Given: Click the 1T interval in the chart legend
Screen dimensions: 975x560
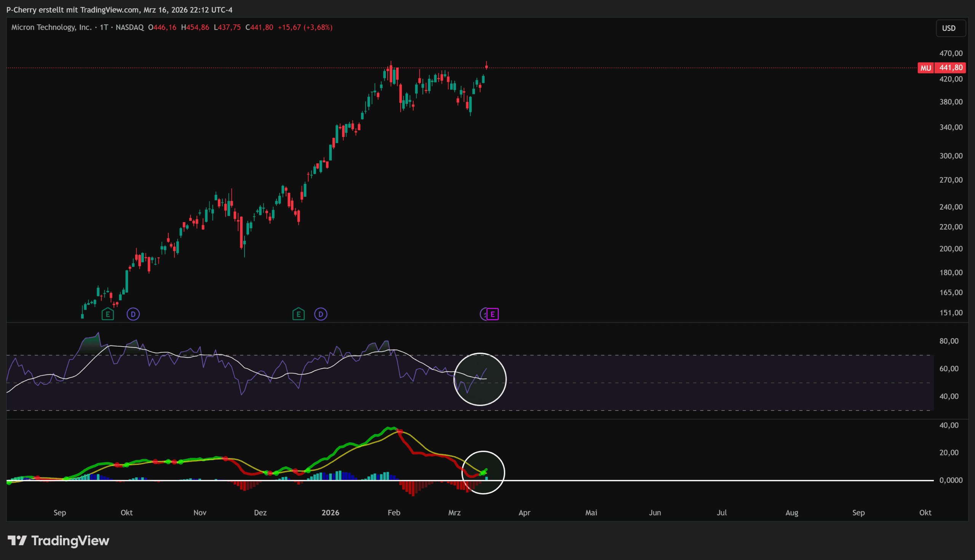Looking at the screenshot, I should (x=104, y=27).
